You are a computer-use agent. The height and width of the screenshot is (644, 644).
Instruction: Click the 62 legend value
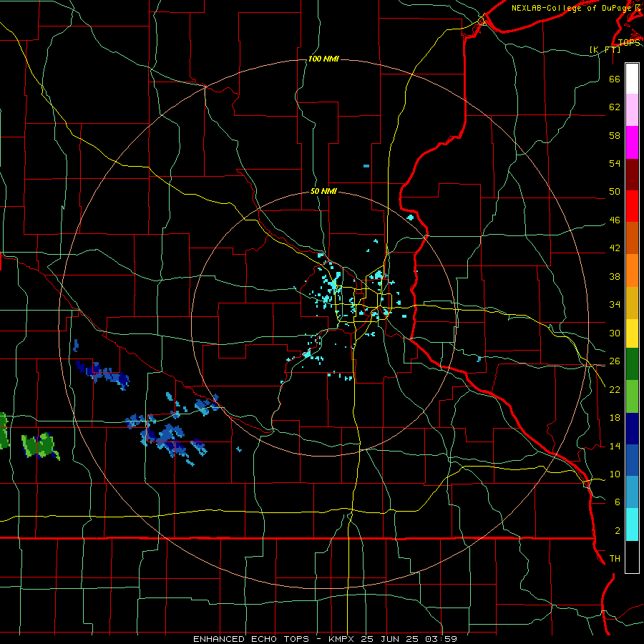click(x=615, y=107)
